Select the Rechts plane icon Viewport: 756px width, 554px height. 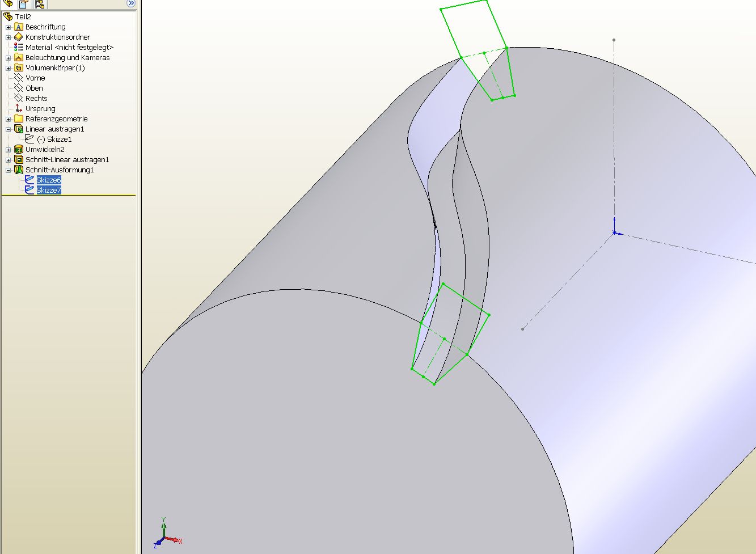[19, 98]
